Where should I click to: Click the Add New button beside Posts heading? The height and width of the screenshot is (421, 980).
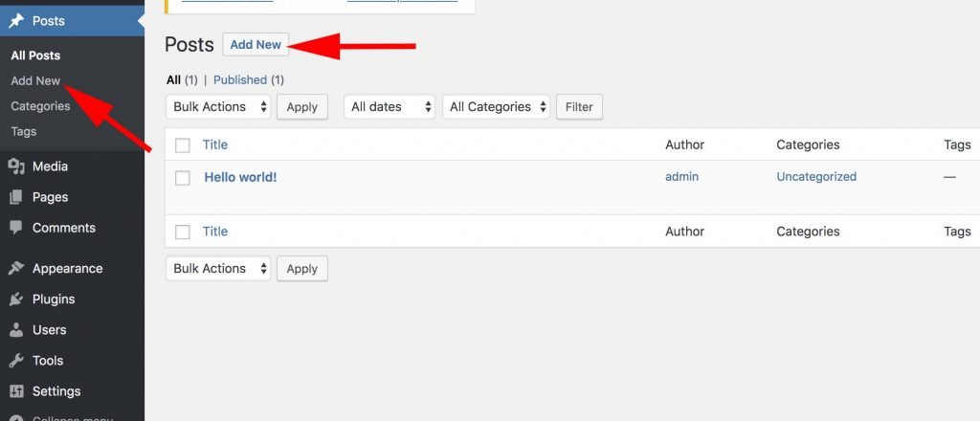point(256,44)
